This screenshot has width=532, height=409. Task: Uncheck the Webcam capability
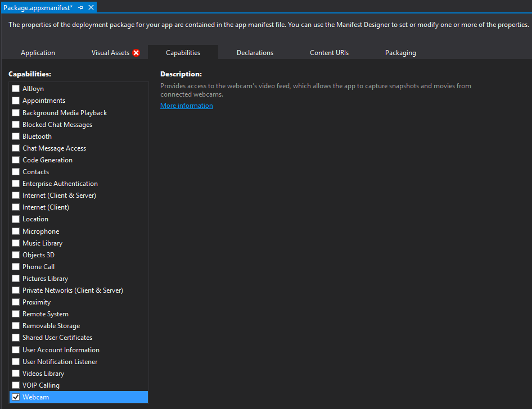tap(16, 397)
